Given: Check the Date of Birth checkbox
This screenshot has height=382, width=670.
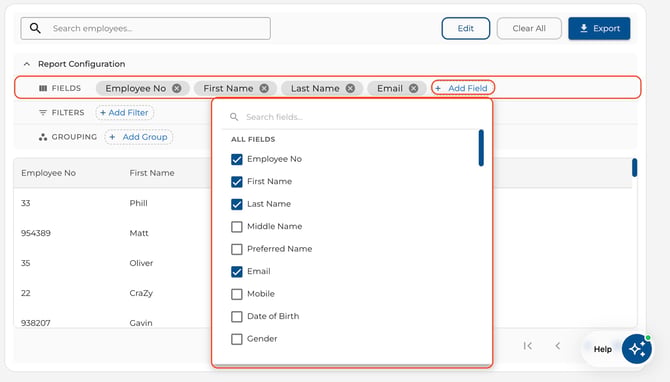Looking at the screenshot, I should pyautogui.click(x=236, y=317).
